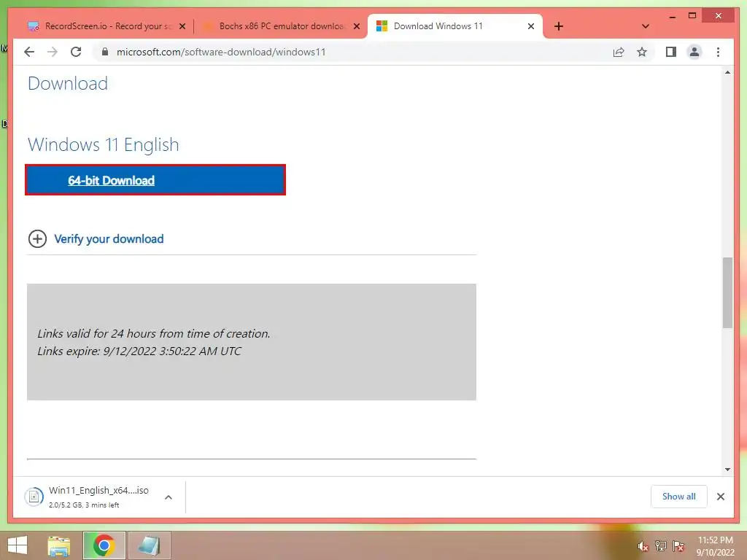The height and width of the screenshot is (560, 747).
Task: Open the notepad app in the taskbar
Action: coord(149,545)
